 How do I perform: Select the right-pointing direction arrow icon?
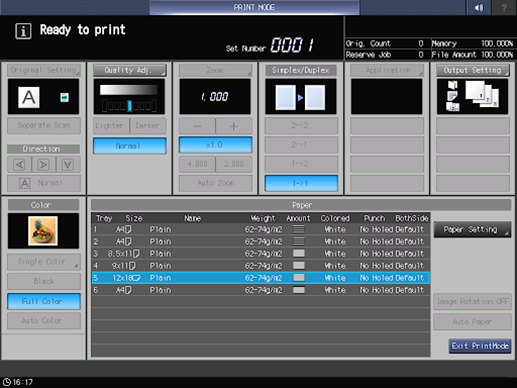click(x=44, y=164)
